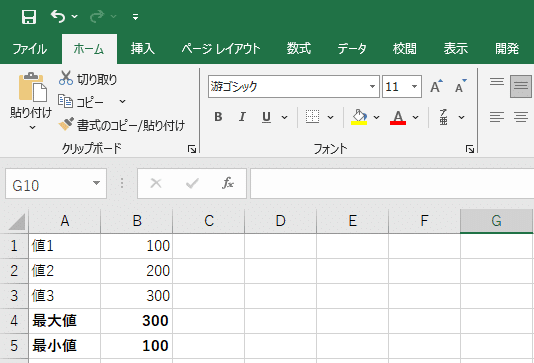Select row 4 header
This screenshot has width=534, height=363.
pos(14,321)
